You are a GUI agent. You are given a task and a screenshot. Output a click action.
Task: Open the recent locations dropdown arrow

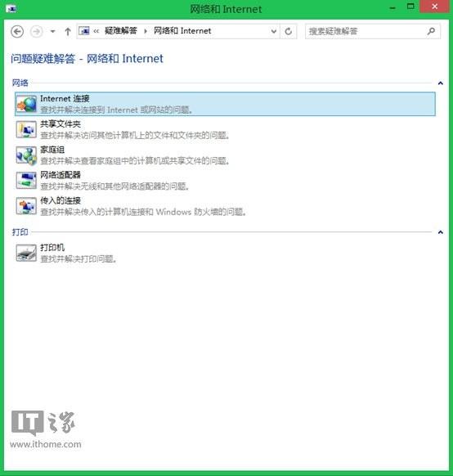coord(52,31)
